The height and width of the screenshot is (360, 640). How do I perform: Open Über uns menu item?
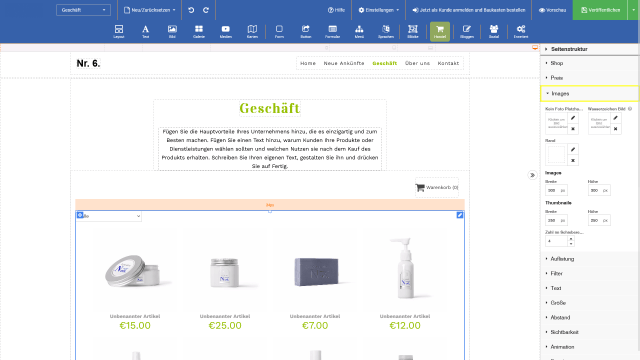(417, 63)
